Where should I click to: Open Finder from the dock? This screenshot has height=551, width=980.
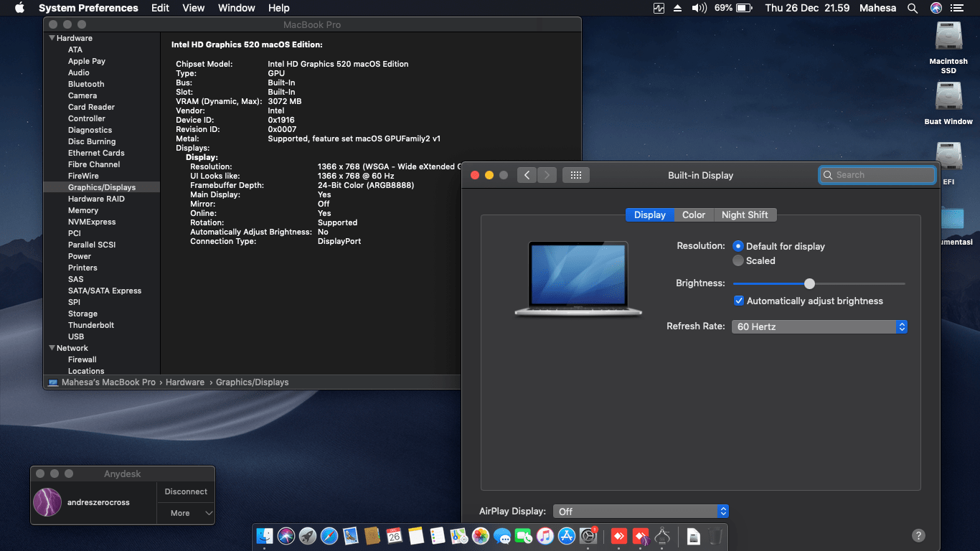coord(265,535)
